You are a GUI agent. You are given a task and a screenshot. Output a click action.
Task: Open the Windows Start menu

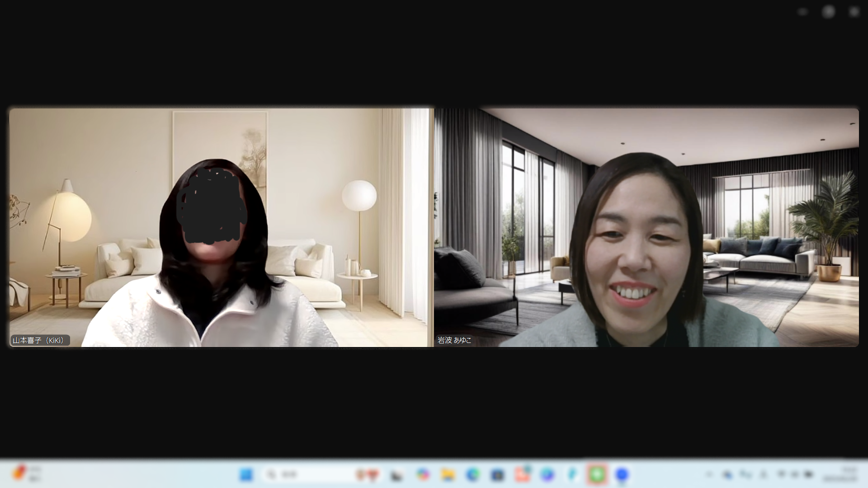click(246, 474)
